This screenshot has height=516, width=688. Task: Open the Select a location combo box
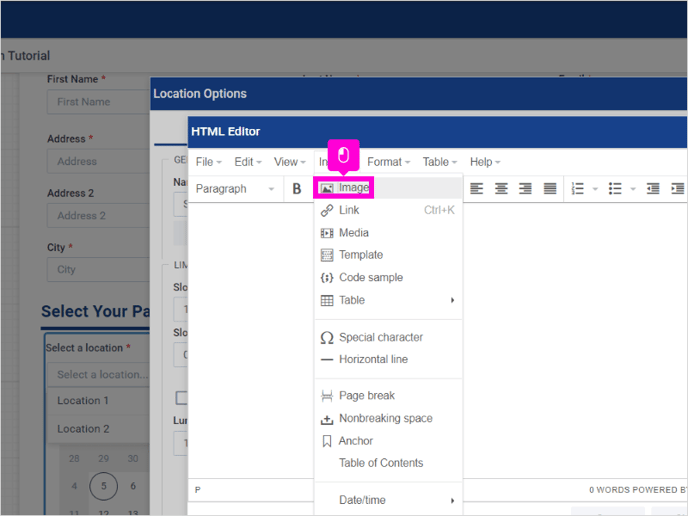click(99, 375)
